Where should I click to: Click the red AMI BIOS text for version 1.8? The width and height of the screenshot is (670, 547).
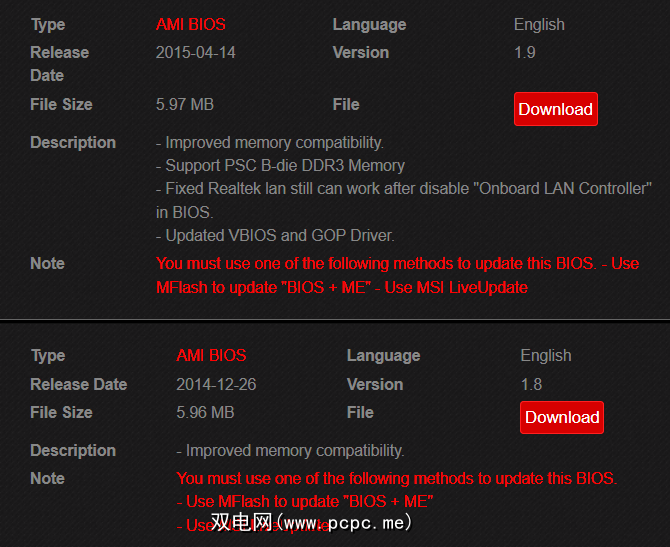pos(211,356)
